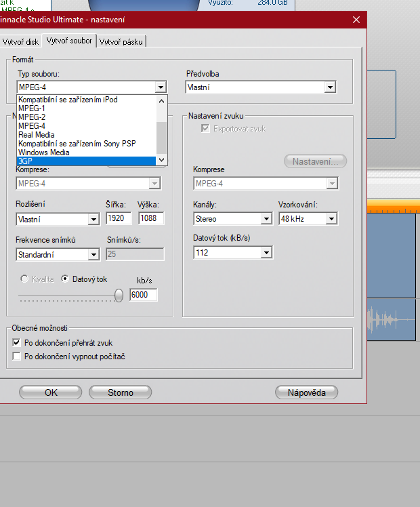Image resolution: width=420 pixels, height=507 pixels.
Task: Close the Pinnacle Studio settings dialog
Action: click(x=356, y=20)
